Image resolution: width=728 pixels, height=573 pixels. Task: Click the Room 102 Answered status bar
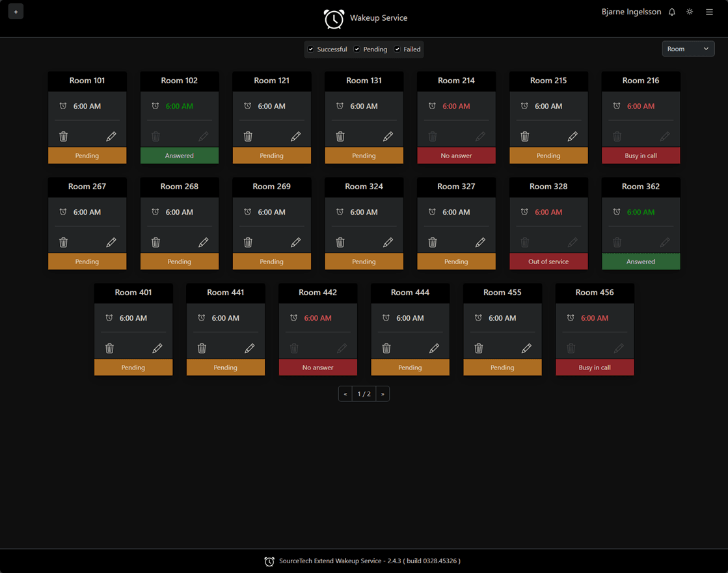[180, 156]
